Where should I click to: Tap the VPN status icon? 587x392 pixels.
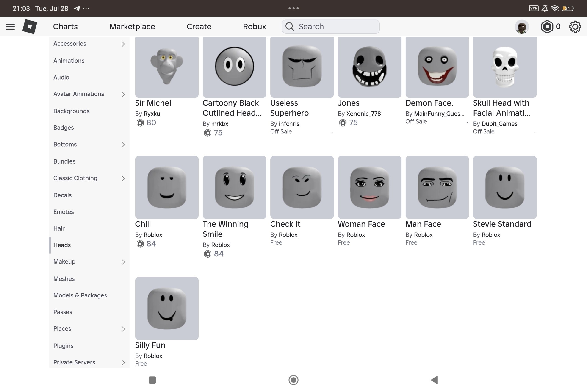(534, 8)
